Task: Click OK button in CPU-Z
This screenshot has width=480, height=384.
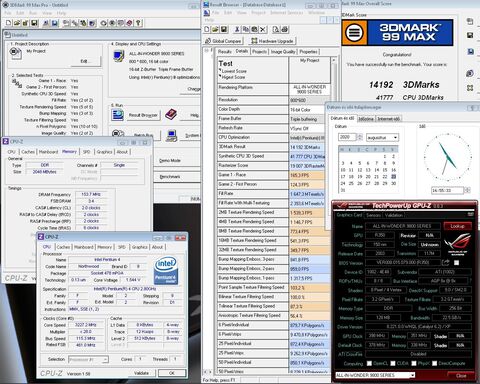Action: click(172, 373)
